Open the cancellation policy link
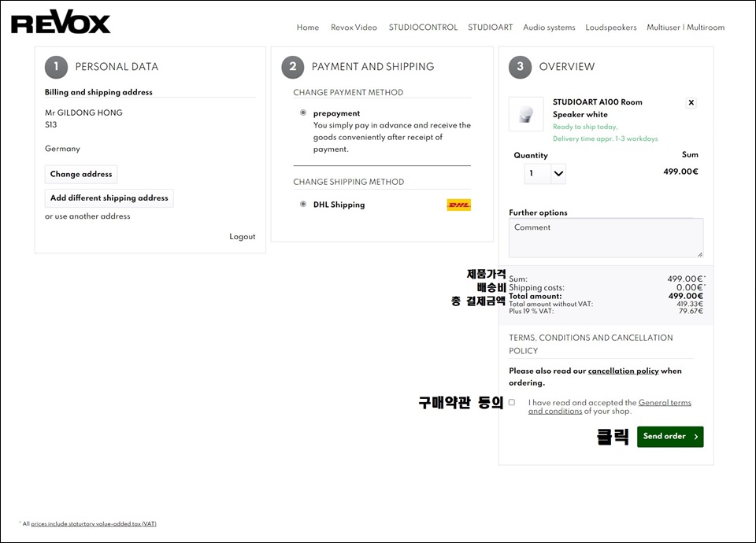Viewport: 756px width, 543px height. coord(623,371)
